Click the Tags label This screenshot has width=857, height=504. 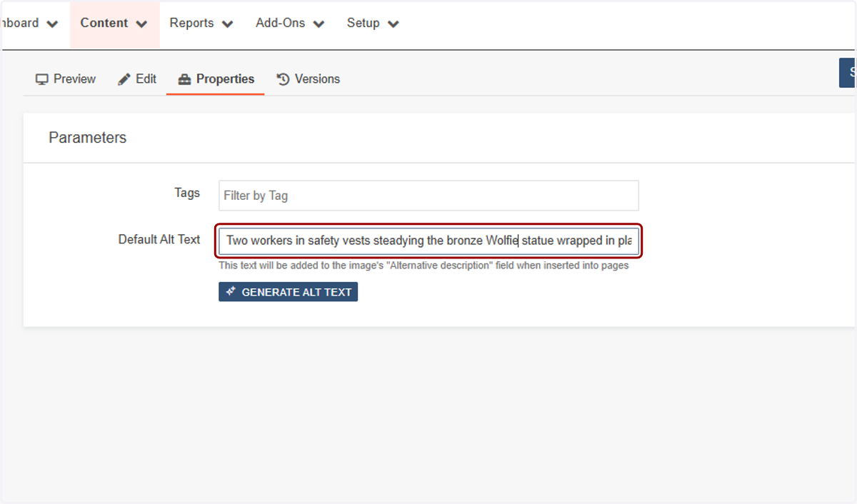tap(187, 193)
